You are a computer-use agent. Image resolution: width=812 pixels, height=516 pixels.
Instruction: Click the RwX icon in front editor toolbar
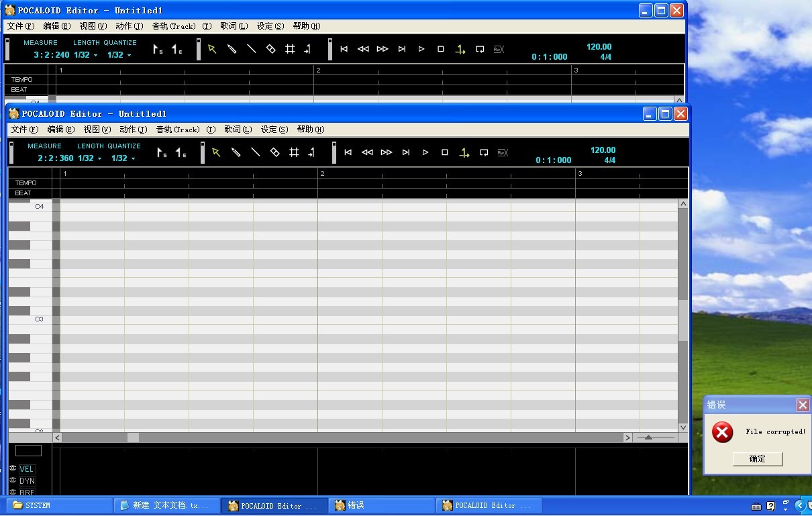click(503, 153)
